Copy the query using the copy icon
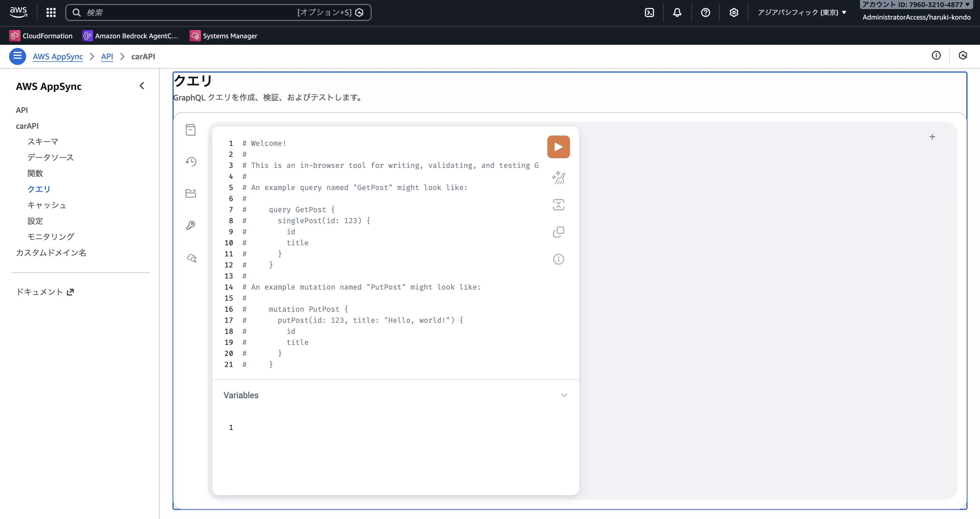Screen dimensions: 980x519 558,232
